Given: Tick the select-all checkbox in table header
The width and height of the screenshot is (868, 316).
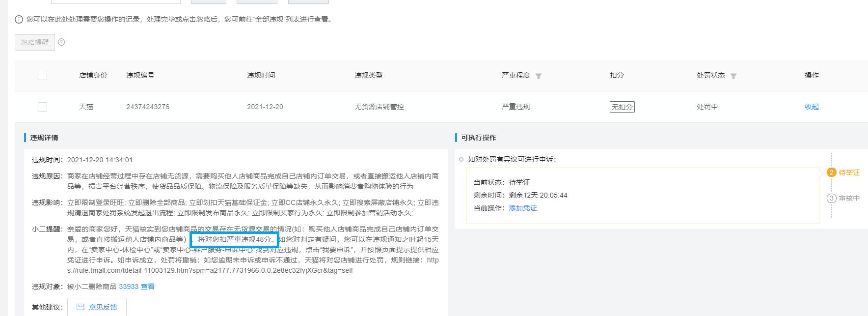Looking at the screenshot, I should click(43, 75).
